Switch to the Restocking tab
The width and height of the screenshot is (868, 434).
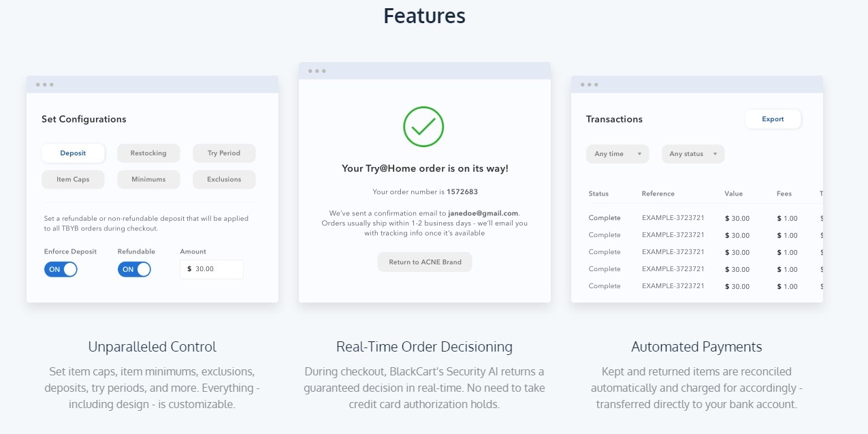[148, 153]
